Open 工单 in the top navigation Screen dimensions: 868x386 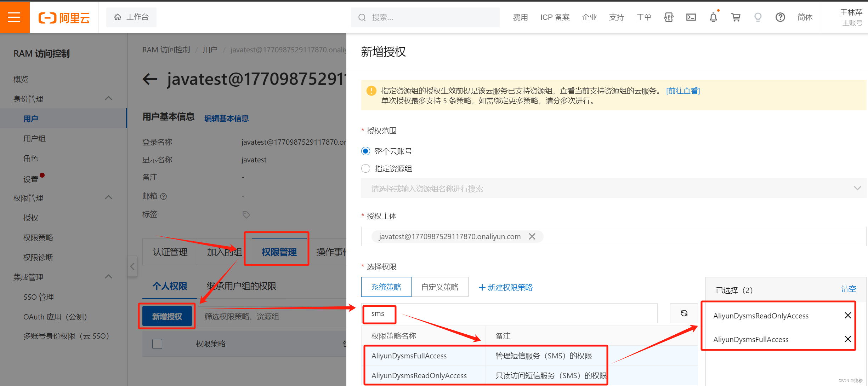(x=644, y=17)
